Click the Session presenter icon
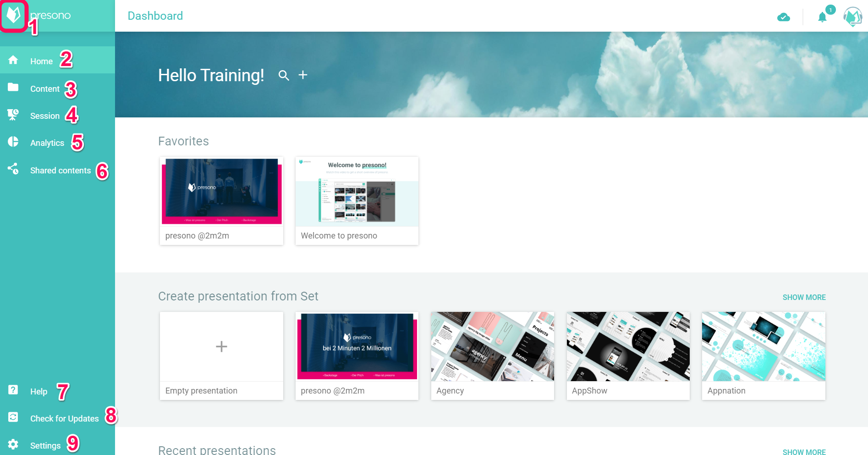This screenshot has width=868, height=455. pyautogui.click(x=13, y=115)
